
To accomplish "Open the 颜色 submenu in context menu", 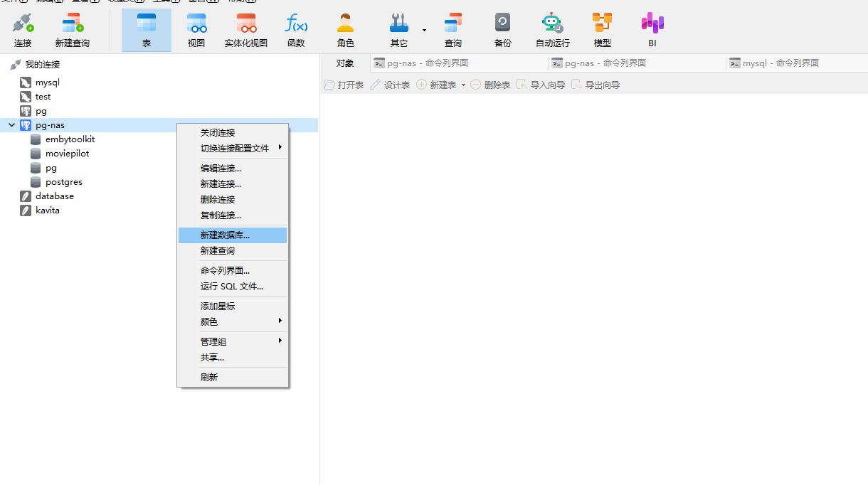I will point(209,321).
